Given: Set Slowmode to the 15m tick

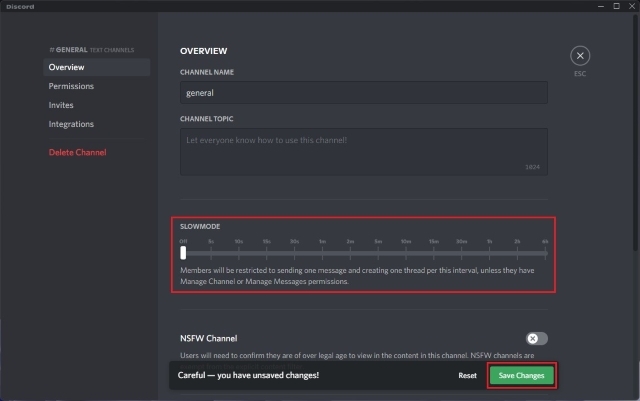Looking at the screenshot, I should 433,253.
